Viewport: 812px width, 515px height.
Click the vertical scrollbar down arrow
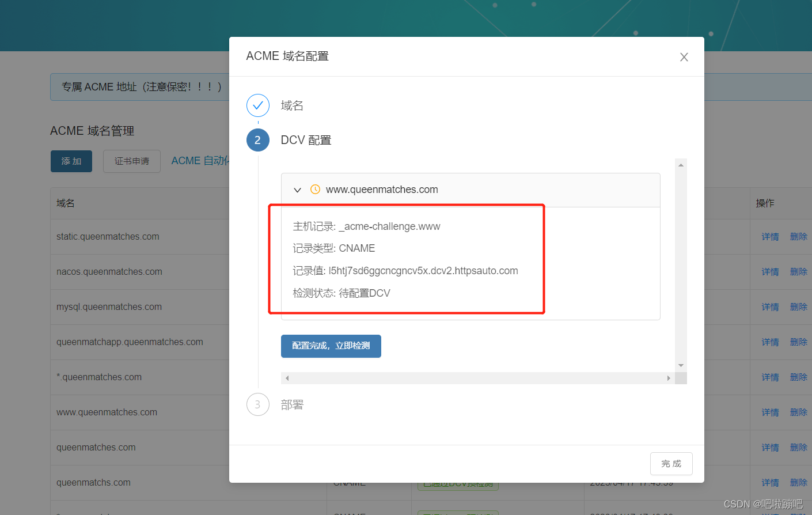click(x=681, y=365)
